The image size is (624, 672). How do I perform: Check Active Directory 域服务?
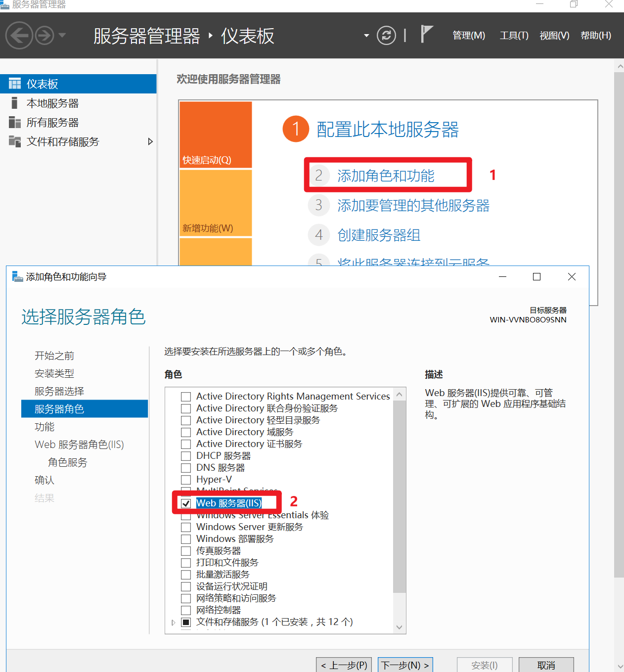click(186, 432)
